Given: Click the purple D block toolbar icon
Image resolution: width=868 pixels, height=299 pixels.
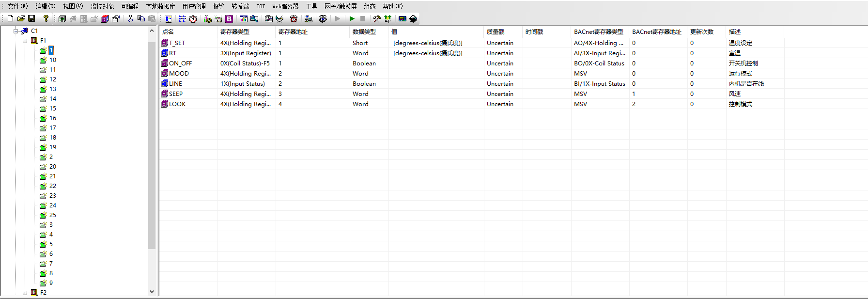Looking at the screenshot, I should click(105, 19).
